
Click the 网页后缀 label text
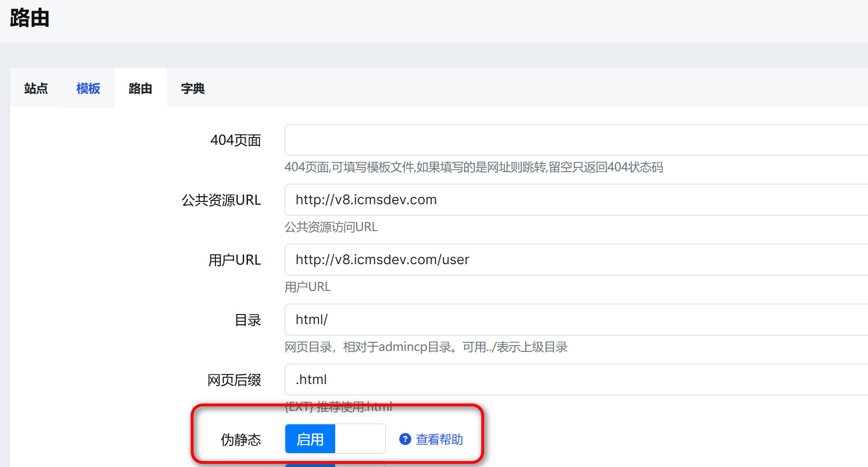(235, 380)
